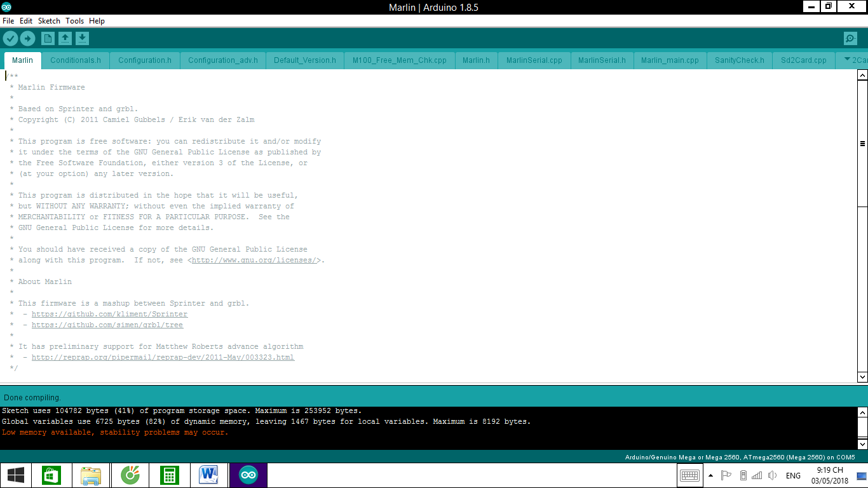Open the github.com/kliment/Sprinter link
Image resolution: width=868 pixels, height=488 pixels.
pos(110,315)
